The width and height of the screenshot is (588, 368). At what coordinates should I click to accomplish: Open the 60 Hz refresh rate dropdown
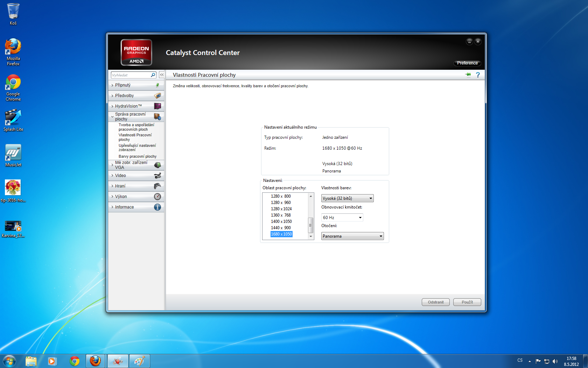click(342, 218)
